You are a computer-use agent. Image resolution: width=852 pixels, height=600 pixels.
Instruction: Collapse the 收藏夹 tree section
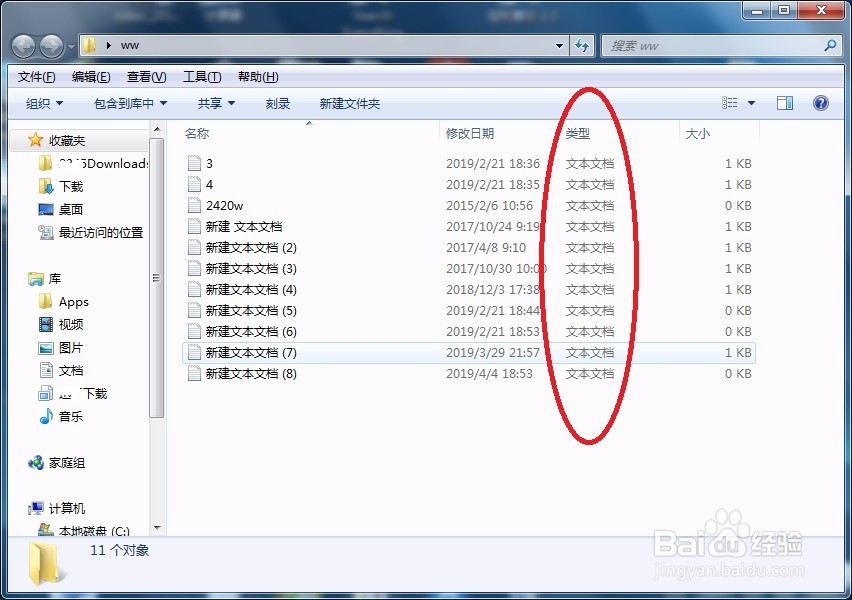(21, 140)
